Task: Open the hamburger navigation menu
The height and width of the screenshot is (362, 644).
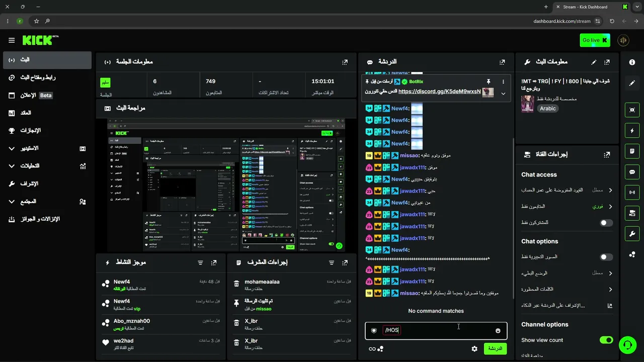Action: pyautogui.click(x=12, y=40)
